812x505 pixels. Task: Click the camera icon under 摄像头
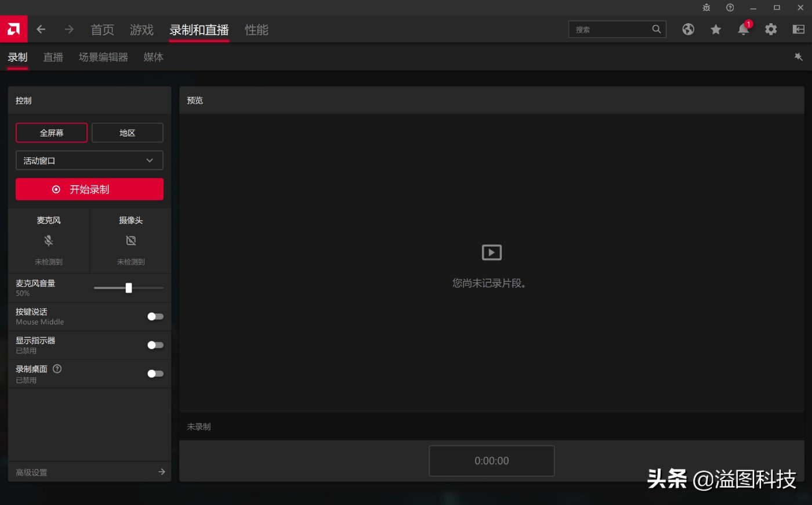click(130, 240)
